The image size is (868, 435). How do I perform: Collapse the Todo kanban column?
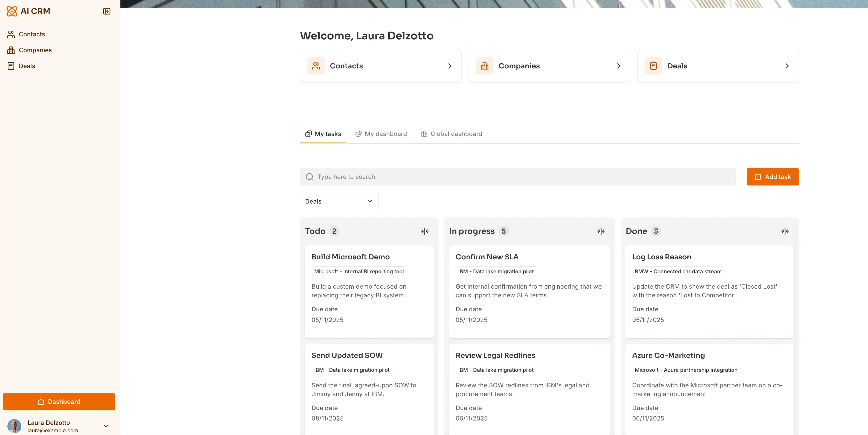425,231
